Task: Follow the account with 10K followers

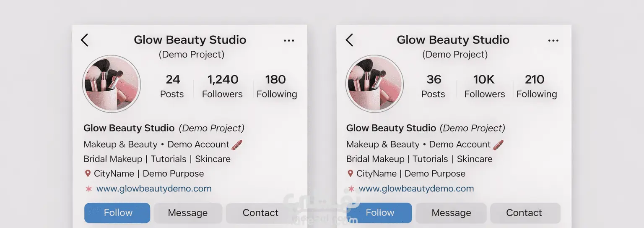Action: (x=379, y=213)
